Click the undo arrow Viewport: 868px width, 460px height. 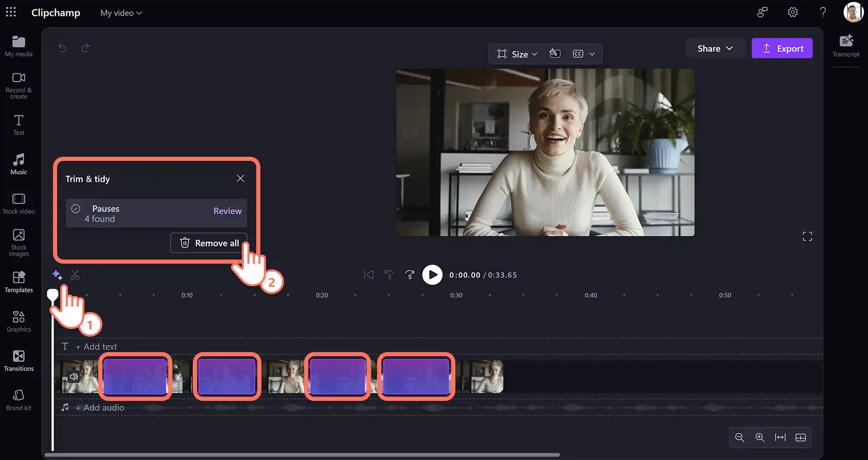(63, 48)
